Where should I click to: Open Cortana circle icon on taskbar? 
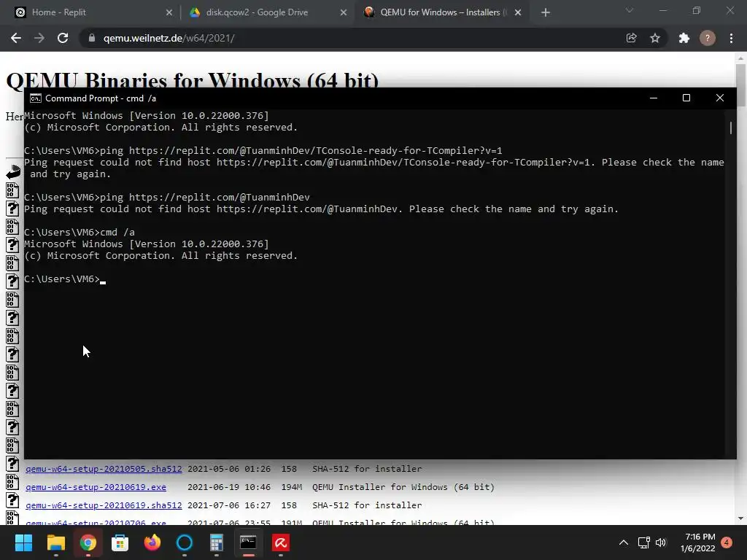(185, 542)
